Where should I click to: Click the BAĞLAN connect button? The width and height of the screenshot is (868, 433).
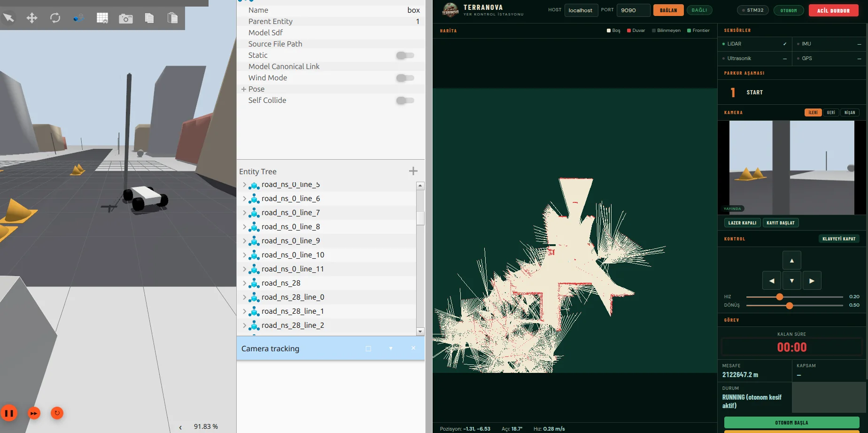click(x=668, y=10)
